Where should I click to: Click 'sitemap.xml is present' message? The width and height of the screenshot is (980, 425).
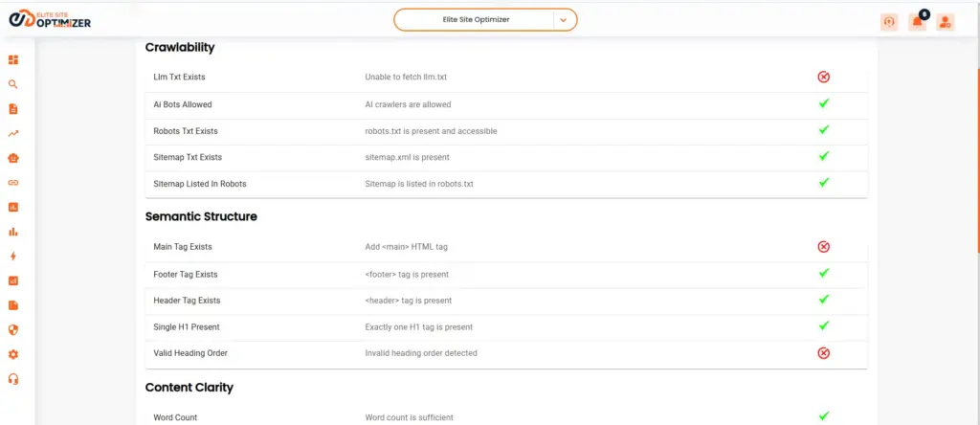pyautogui.click(x=407, y=158)
